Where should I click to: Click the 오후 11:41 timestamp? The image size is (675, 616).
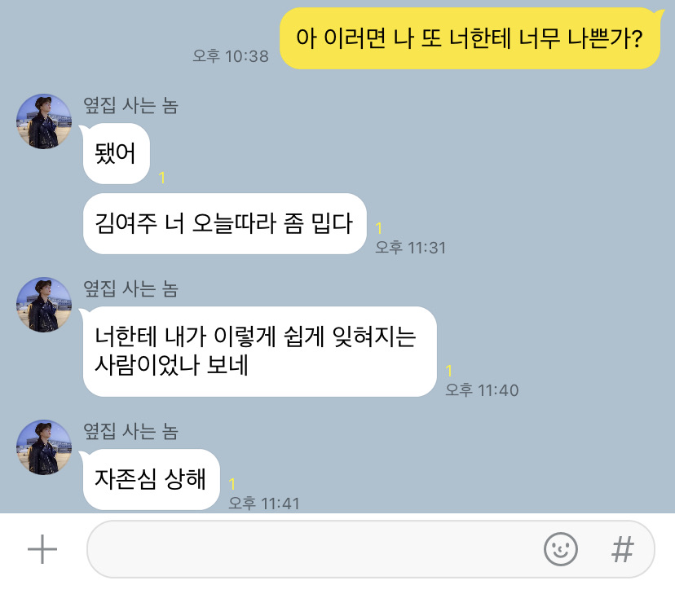[x=263, y=504]
